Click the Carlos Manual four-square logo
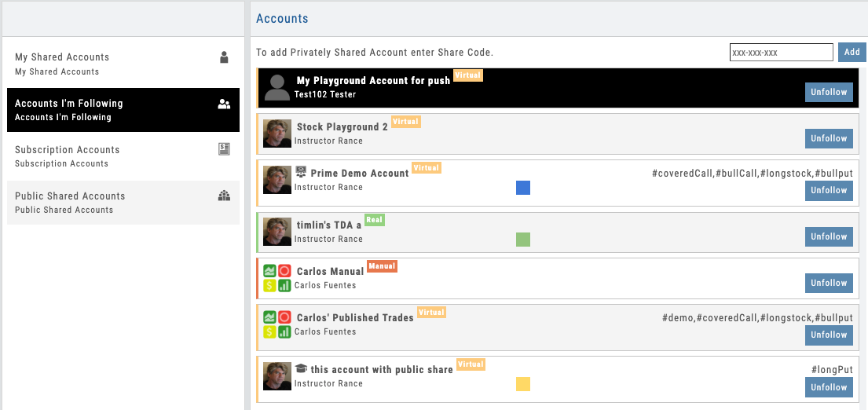The height and width of the screenshot is (410, 868). 277,278
